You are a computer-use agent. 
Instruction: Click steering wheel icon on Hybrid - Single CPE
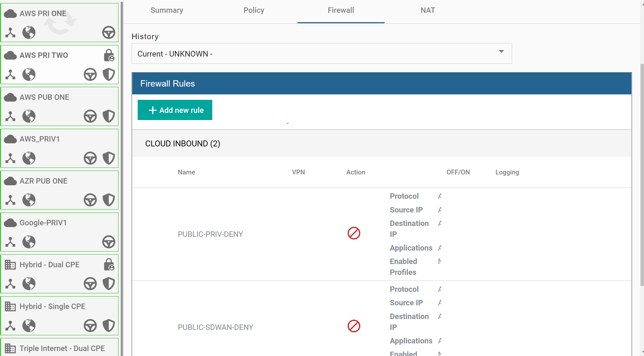click(90, 326)
